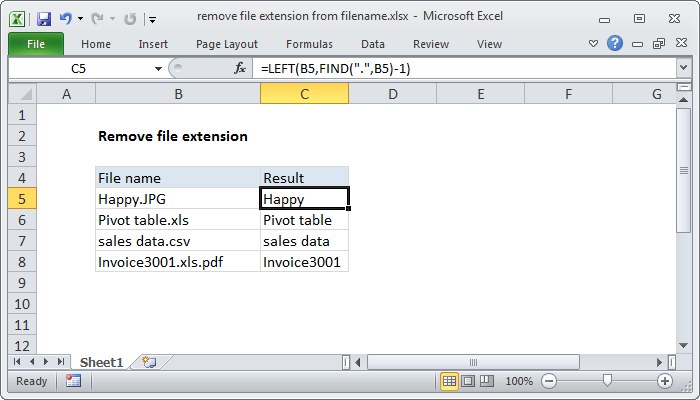Switch to Page Layout view
700x400 pixels.
click(469, 381)
